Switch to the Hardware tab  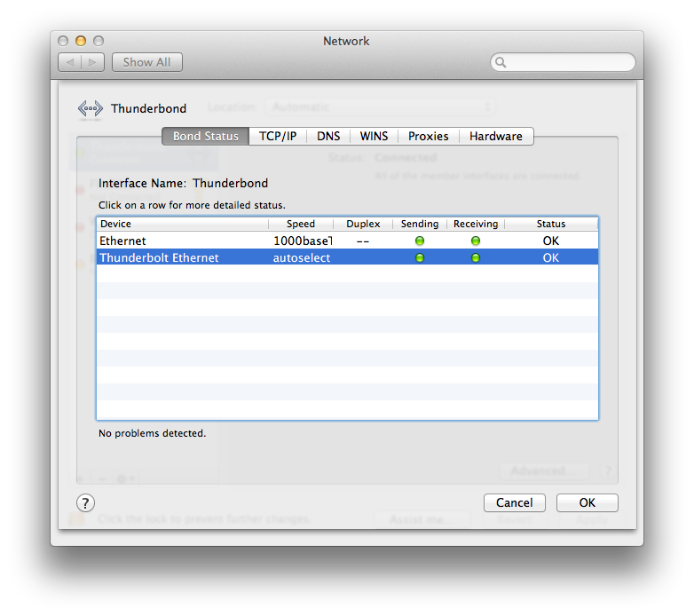[496, 137]
